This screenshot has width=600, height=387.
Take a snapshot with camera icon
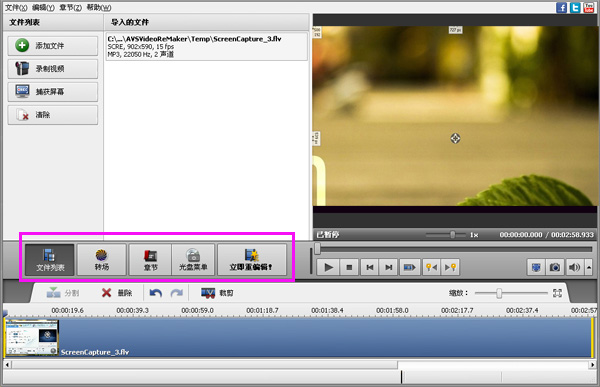tap(555, 267)
